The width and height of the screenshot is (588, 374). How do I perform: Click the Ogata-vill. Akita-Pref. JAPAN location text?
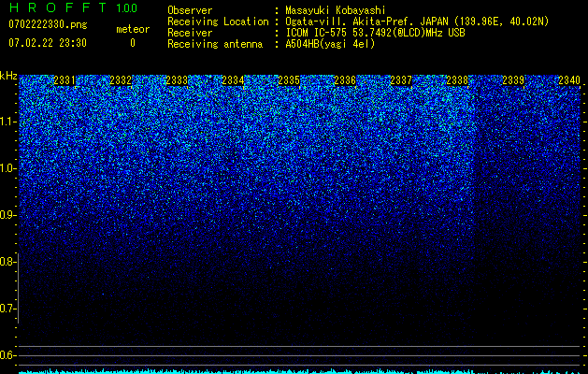pyautogui.click(x=417, y=22)
